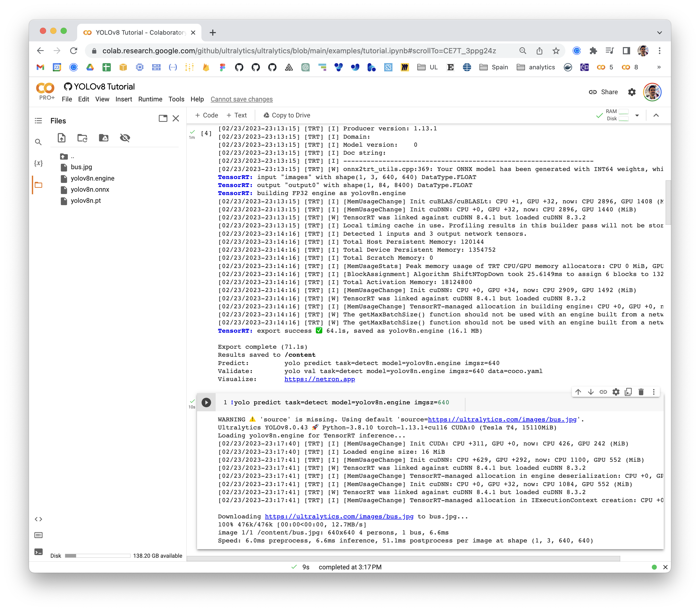Screen dimensions: 700x611
Task: Collapse the current notebook section
Action: pos(656,115)
